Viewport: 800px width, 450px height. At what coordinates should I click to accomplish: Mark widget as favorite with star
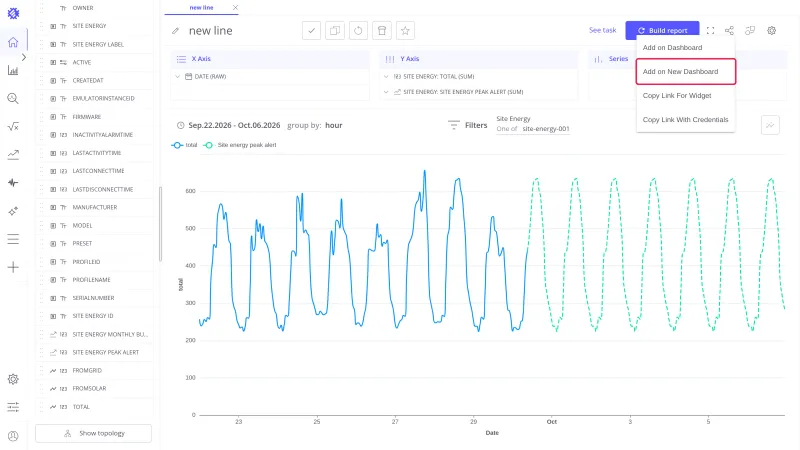click(x=405, y=31)
